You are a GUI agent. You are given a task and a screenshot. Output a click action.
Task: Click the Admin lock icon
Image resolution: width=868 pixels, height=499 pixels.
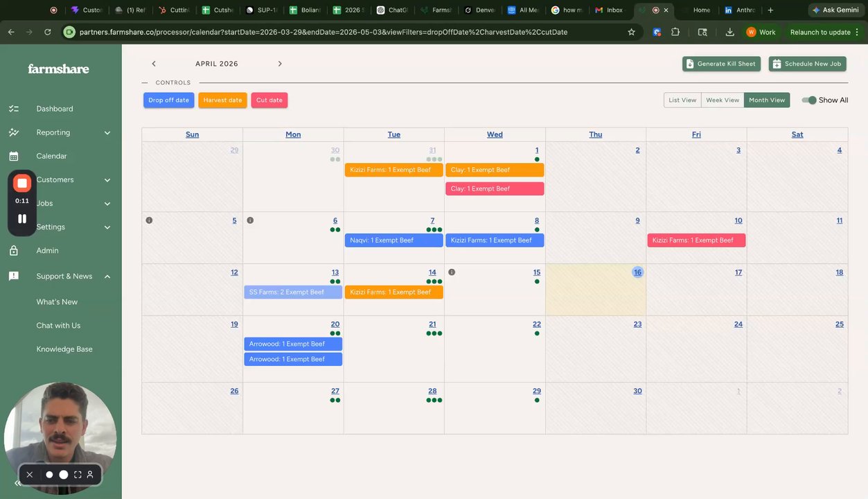point(14,250)
